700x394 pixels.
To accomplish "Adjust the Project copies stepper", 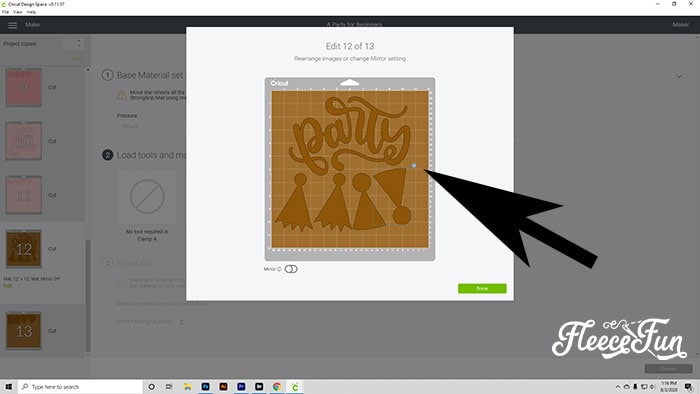I will 79,43.
